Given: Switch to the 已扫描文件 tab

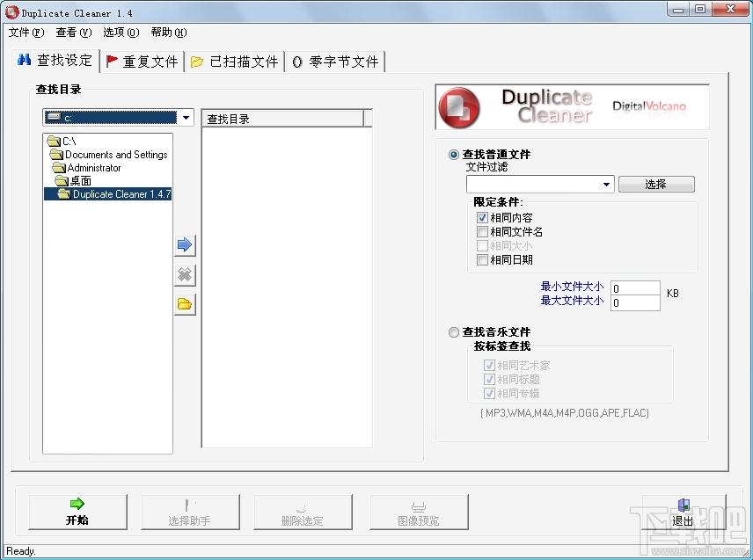Looking at the screenshot, I should click(235, 62).
